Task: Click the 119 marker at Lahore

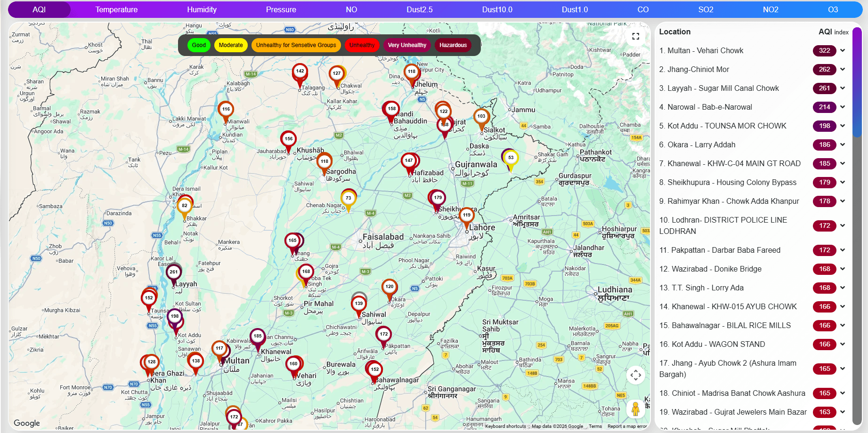Action: tap(467, 219)
